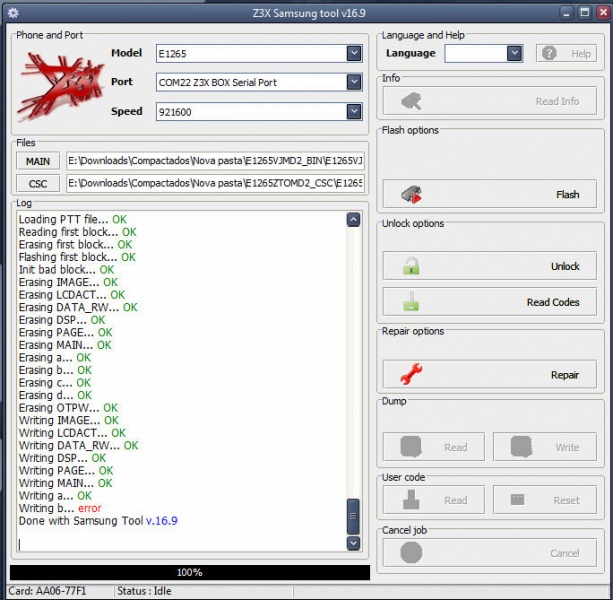This screenshot has width=613, height=600.
Task: Click the gear icon in the title bar
Action: click(x=13, y=13)
